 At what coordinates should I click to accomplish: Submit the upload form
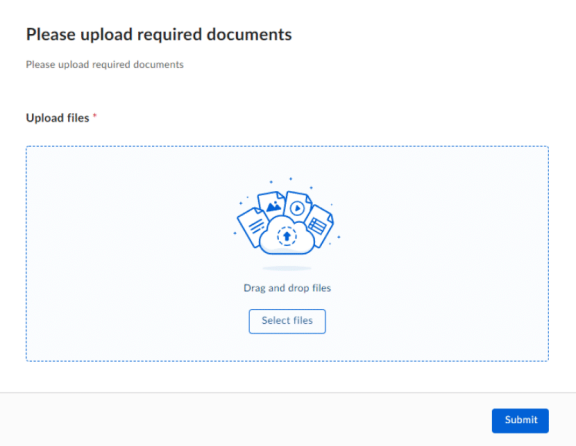pos(520,420)
